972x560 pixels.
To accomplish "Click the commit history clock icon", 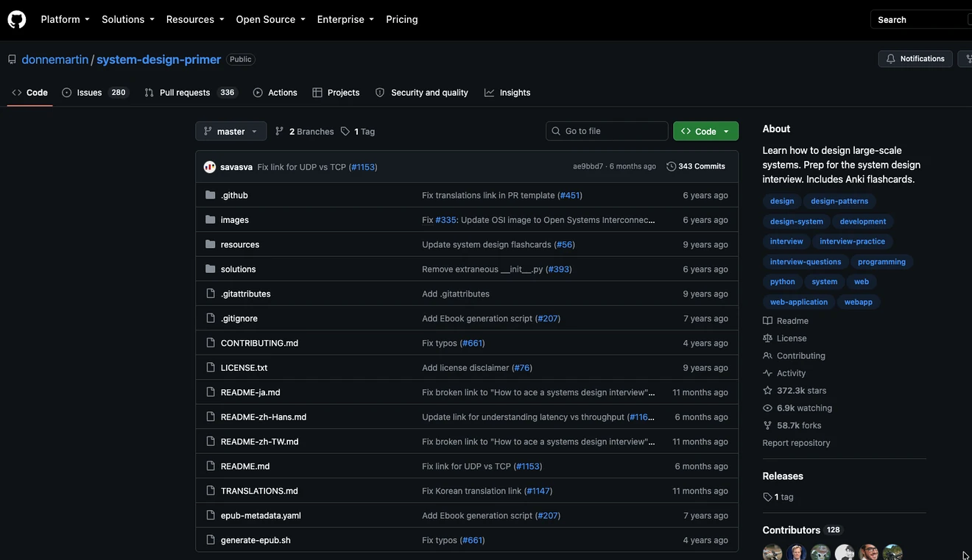I will [x=671, y=166].
